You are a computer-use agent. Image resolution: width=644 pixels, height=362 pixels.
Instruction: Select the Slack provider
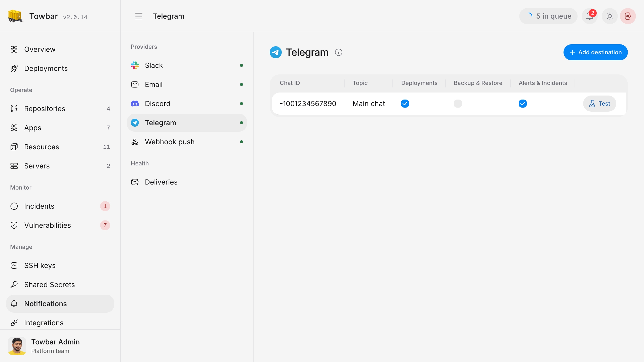(187, 65)
